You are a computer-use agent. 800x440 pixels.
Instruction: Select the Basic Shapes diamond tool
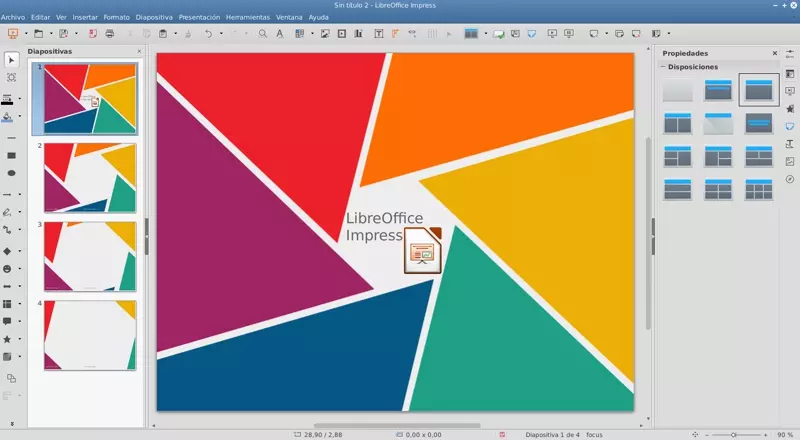click(x=7, y=251)
